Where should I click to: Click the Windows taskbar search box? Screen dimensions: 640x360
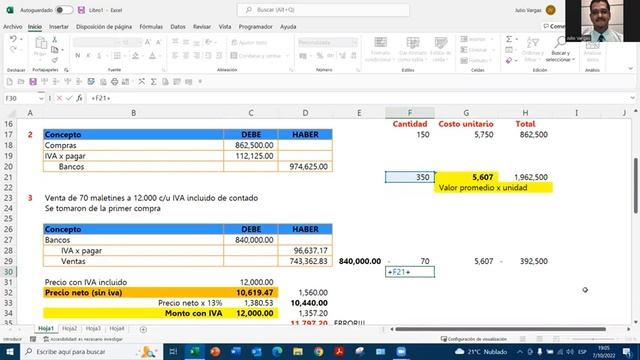tap(91, 351)
